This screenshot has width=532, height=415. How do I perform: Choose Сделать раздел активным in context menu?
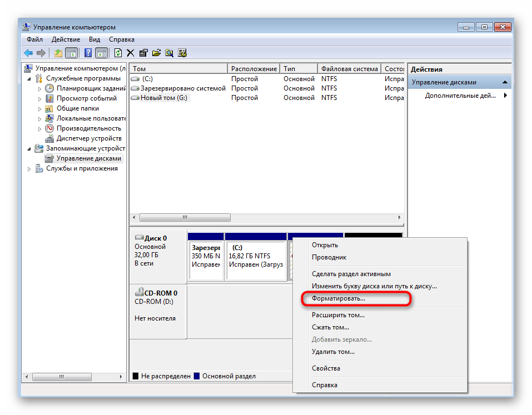pyautogui.click(x=380, y=274)
